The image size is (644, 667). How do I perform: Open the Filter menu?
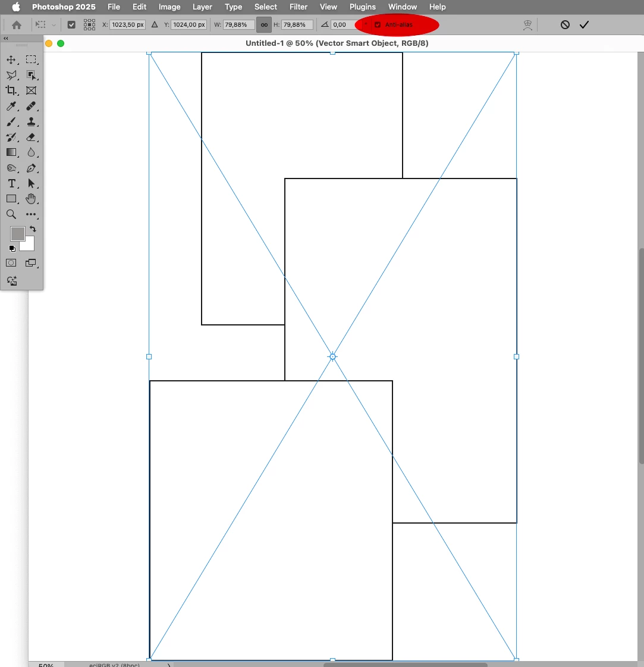(x=299, y=7)
